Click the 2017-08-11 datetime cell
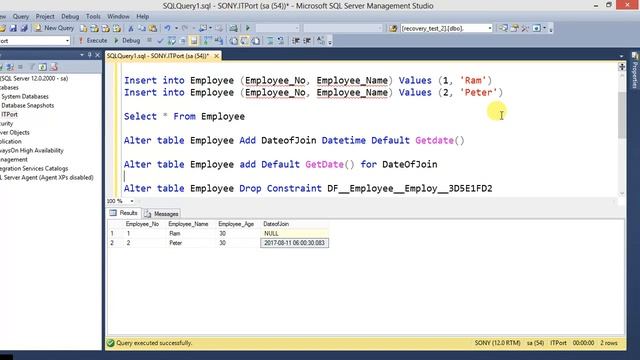The image size is (640, 360). click(294, 243)
